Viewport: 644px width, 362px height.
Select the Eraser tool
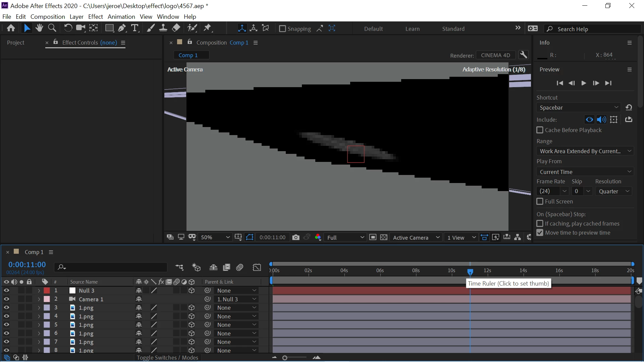176,28
